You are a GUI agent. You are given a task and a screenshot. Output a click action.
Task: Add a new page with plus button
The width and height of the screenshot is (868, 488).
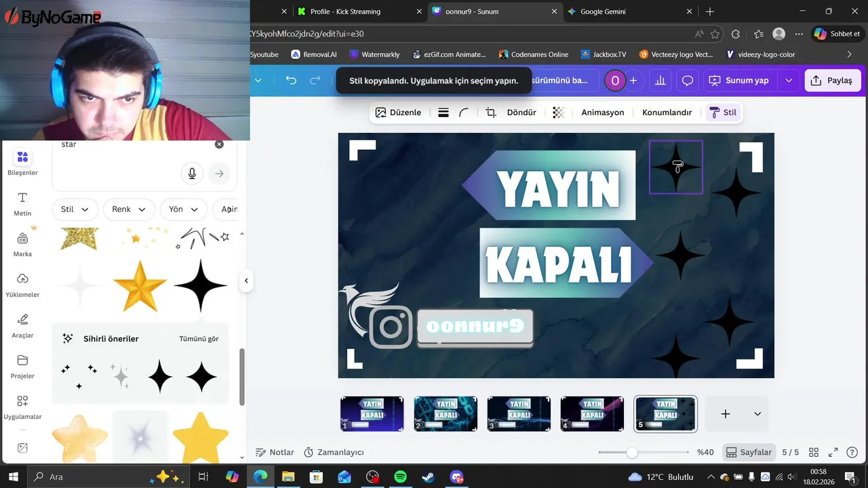coord(726,414)
